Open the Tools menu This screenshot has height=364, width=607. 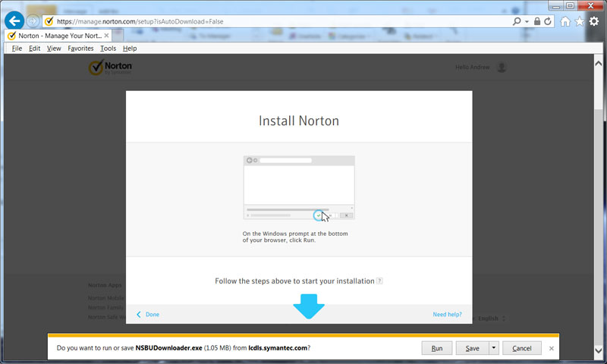point(108,49)
